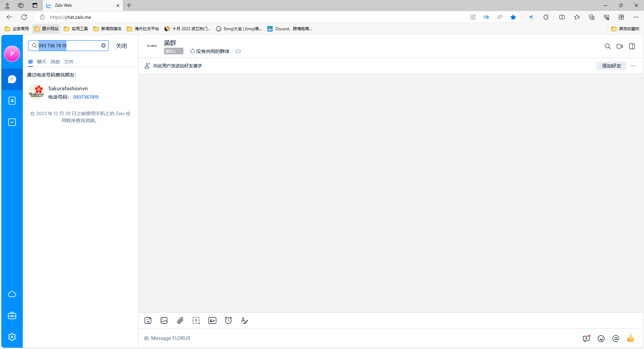Switch to the 文件 search tab
The image size is (644, 349).
(69, 62)
